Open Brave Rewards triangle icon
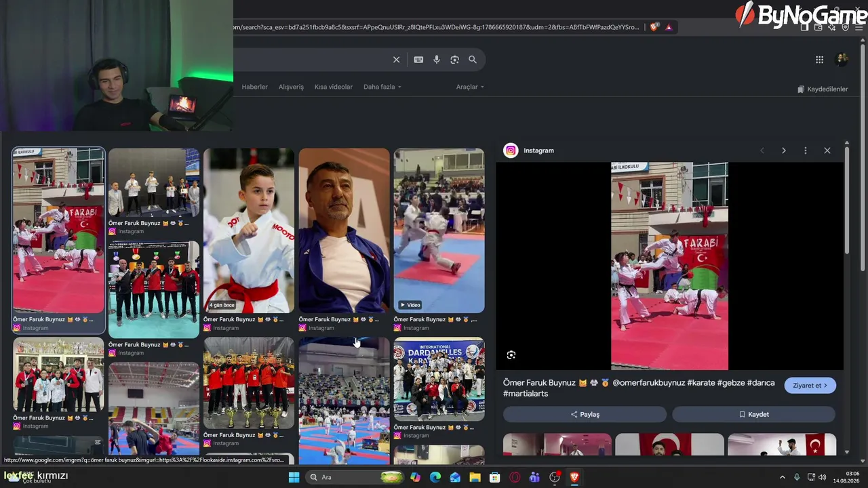 [669, 27]
